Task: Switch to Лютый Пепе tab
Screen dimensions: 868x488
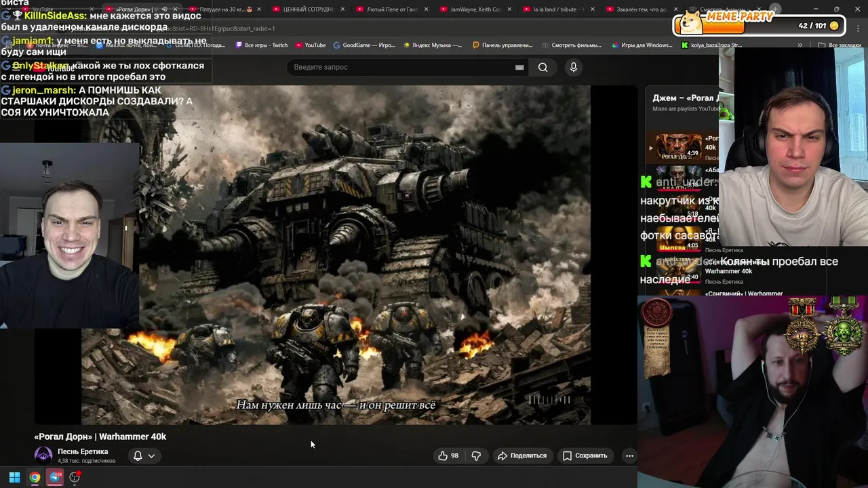Action: 392,9
